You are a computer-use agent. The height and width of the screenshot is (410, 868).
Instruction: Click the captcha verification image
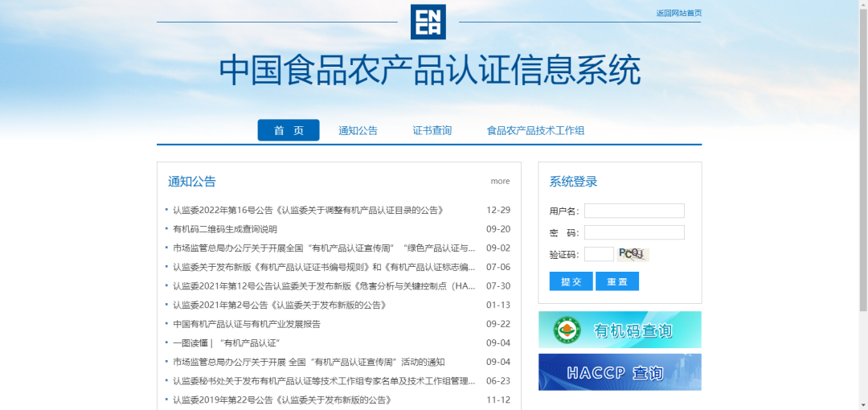633,254
